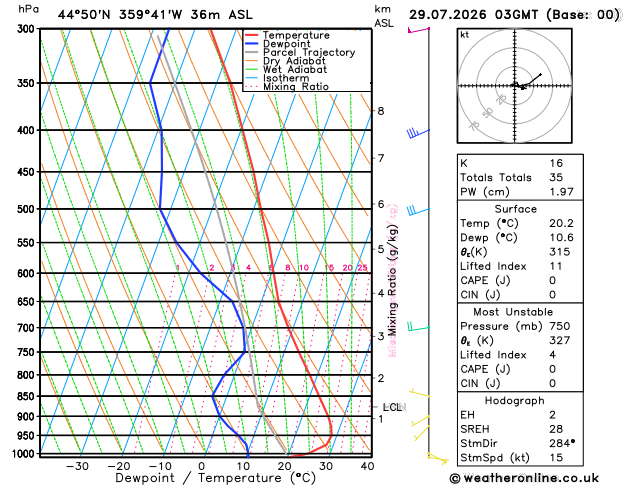
Task: Click the light-blue wind barb at 500 hPa
Action: [418, 211]
